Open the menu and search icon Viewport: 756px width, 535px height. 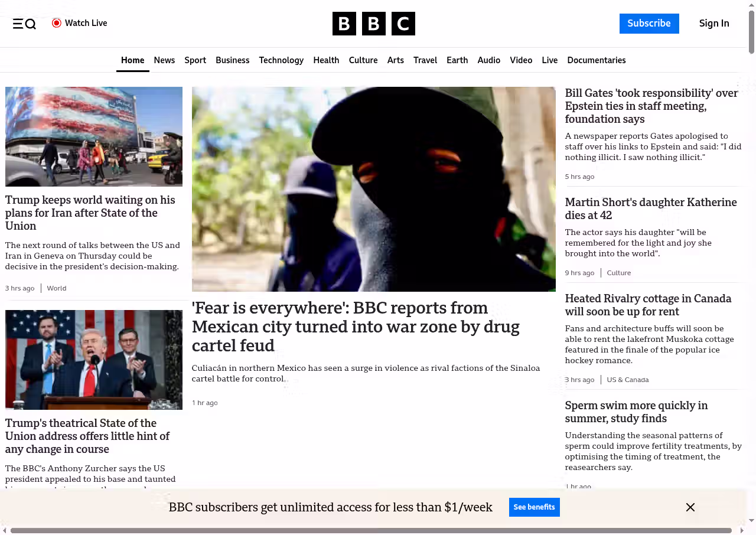click(24, 24)
